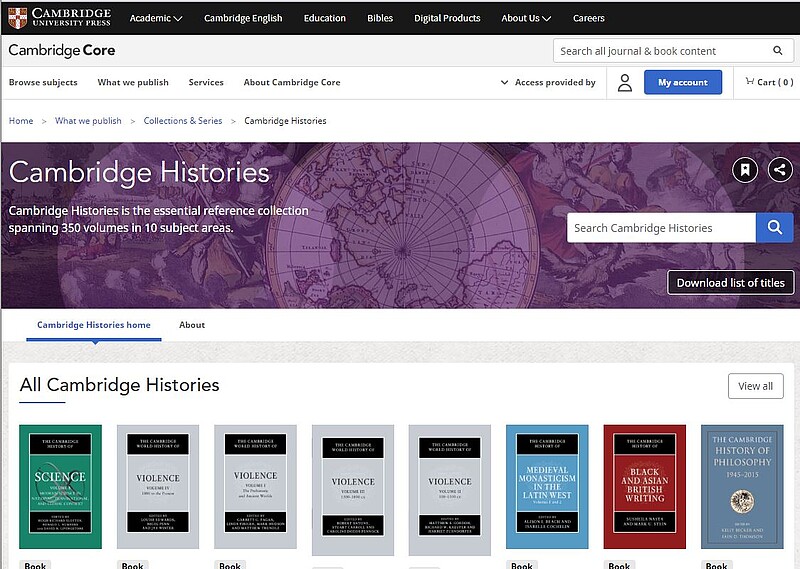Image resolution: width=800 pixels, height=569 pixels.
Task: Expand the Academic dropdown menu
Action: (156, 18)
